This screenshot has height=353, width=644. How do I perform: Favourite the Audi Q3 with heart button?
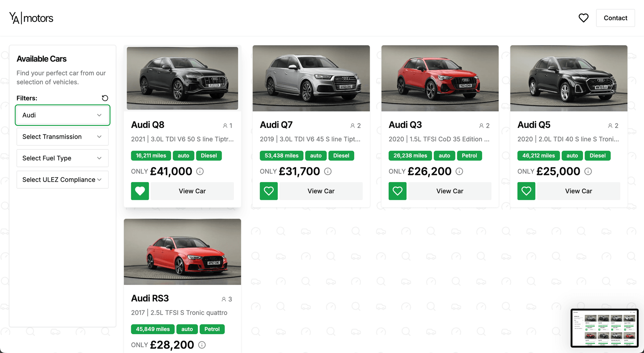tap(397, 191)
